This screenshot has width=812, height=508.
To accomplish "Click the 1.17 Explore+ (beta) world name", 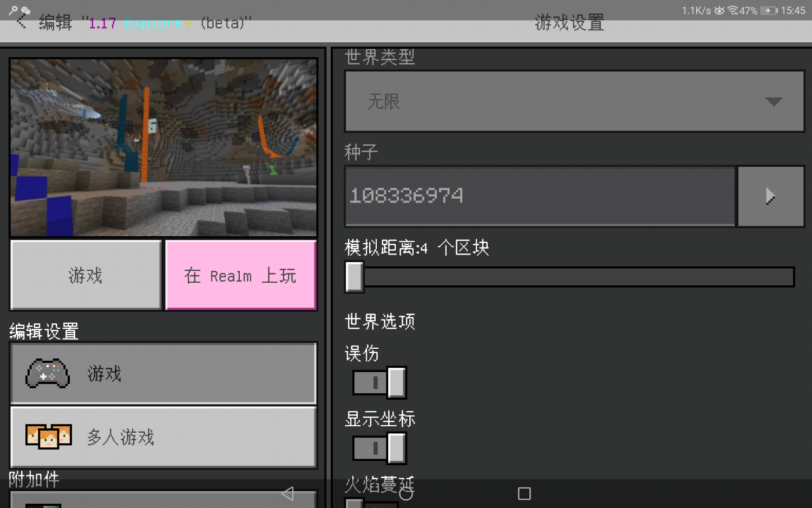I will tap(167, 23).
